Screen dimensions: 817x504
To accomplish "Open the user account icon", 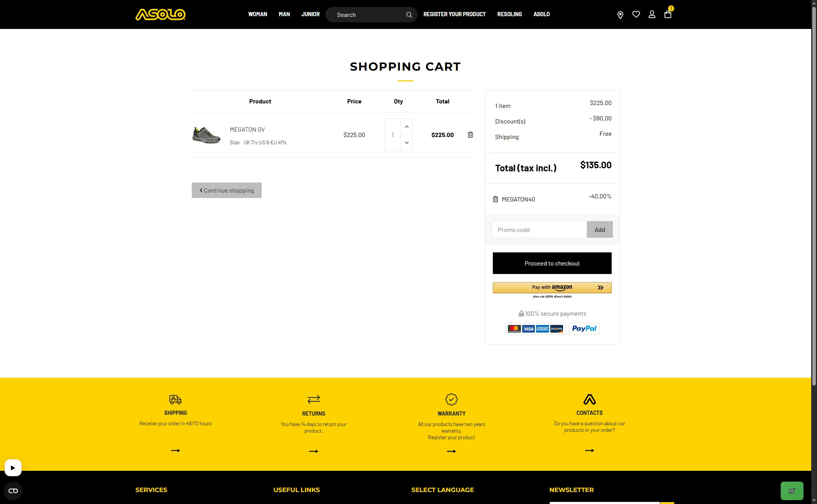I will pyautogui.click(x=652, y=14).
